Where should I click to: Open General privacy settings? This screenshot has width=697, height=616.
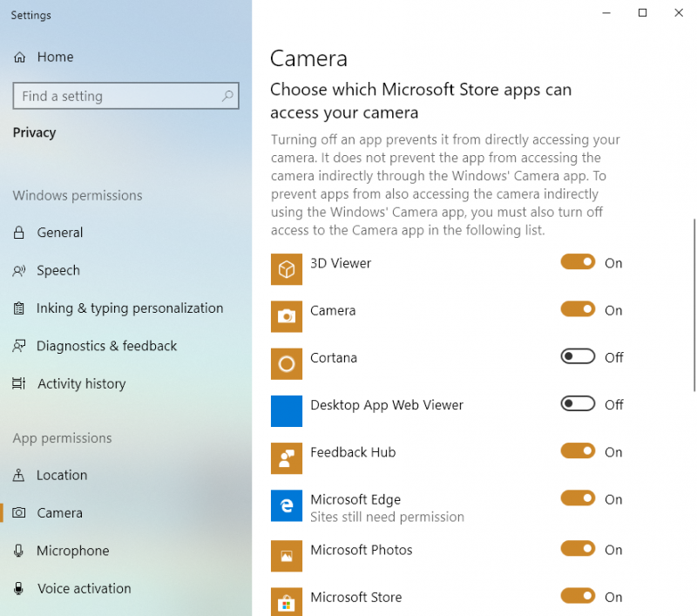tap(125, 233)
